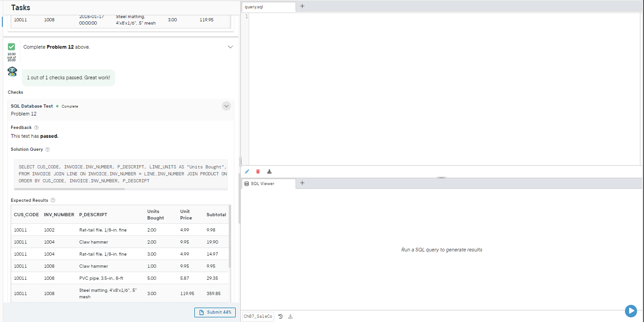Click the robot assistant avatar icon
The height and width of the screenshot is (322, 644).
(13, 72)
